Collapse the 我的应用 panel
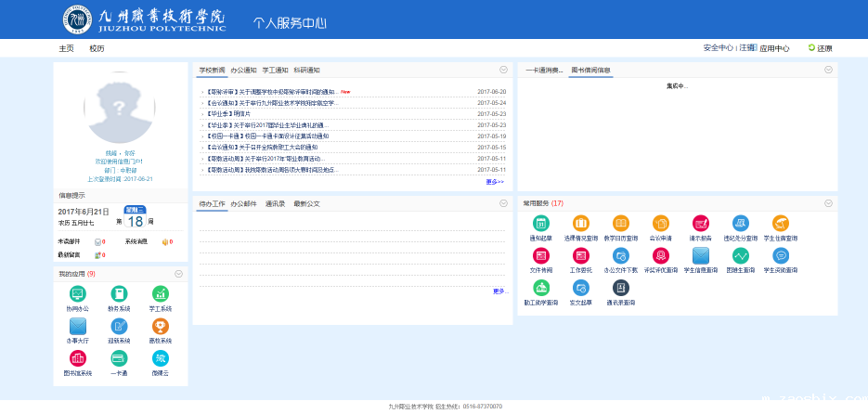 (180, 274)
